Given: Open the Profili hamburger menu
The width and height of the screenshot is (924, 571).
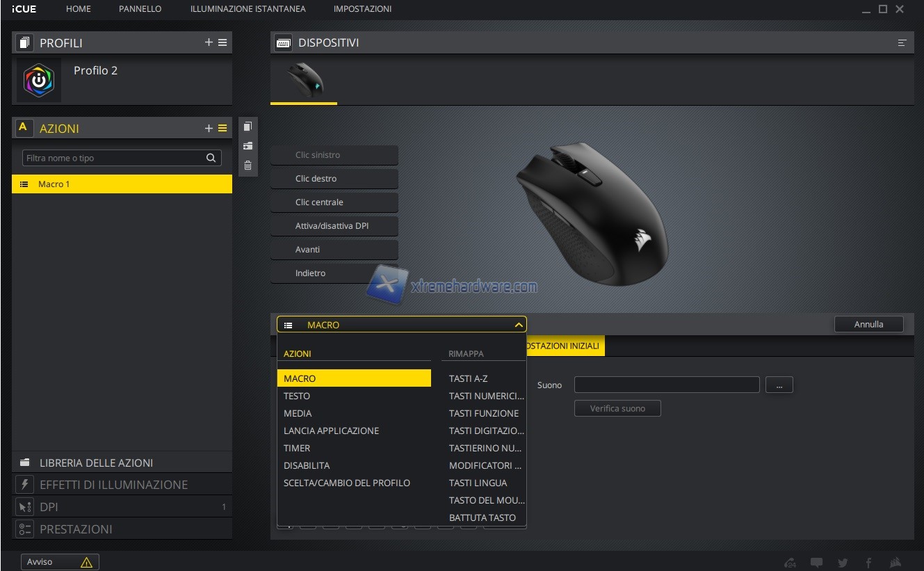Looking at the screenshot, I should click(222, 42).
